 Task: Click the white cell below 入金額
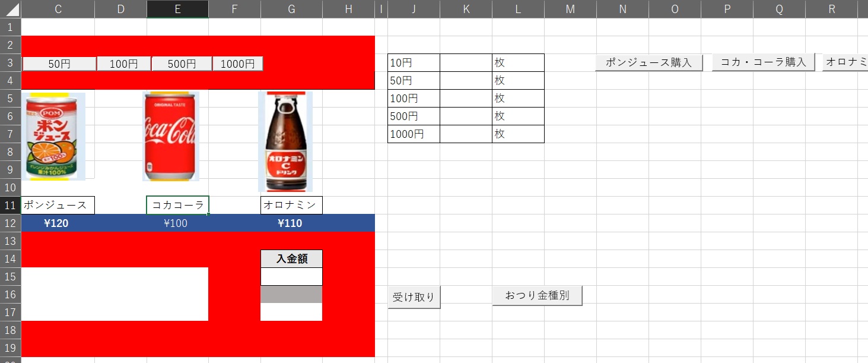[x=291, y=276]
